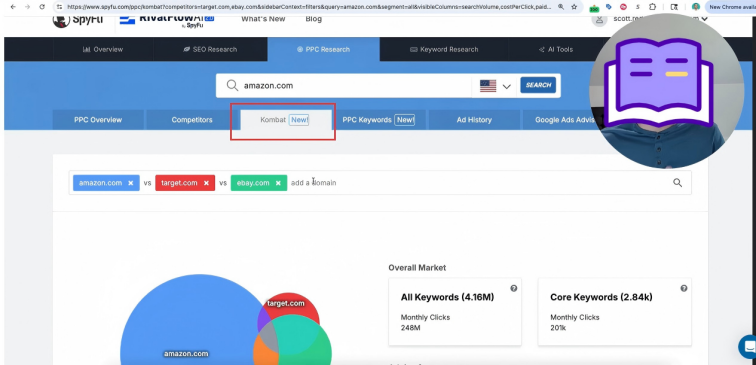Open the Ad History sub-tab
The width and height of the screenshot is (756, 365).
click(474, 120)
